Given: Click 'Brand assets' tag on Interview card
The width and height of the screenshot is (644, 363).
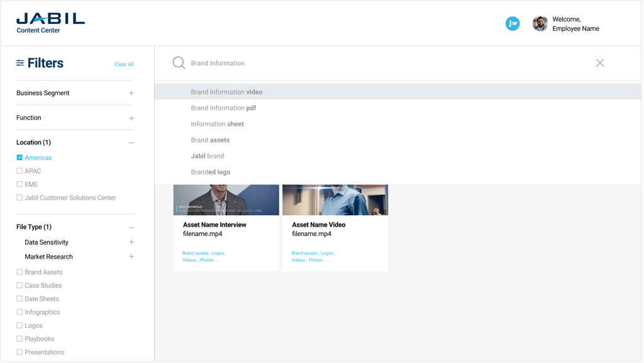Looking at the screenshot, I should point(196,254).
